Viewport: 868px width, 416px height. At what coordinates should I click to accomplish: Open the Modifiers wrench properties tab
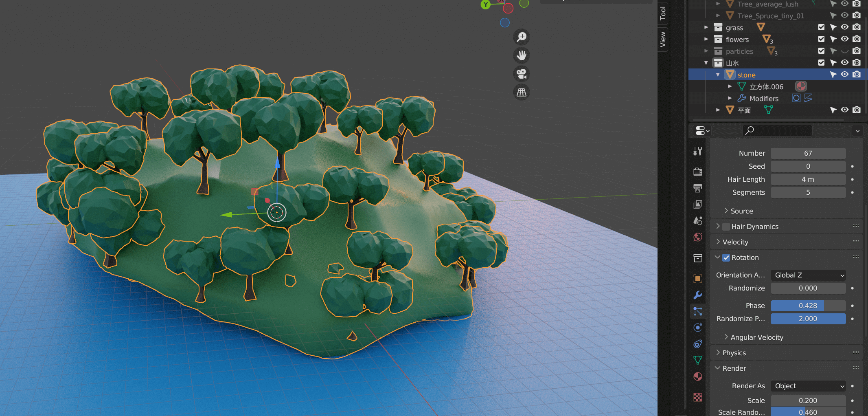[698, 295]
